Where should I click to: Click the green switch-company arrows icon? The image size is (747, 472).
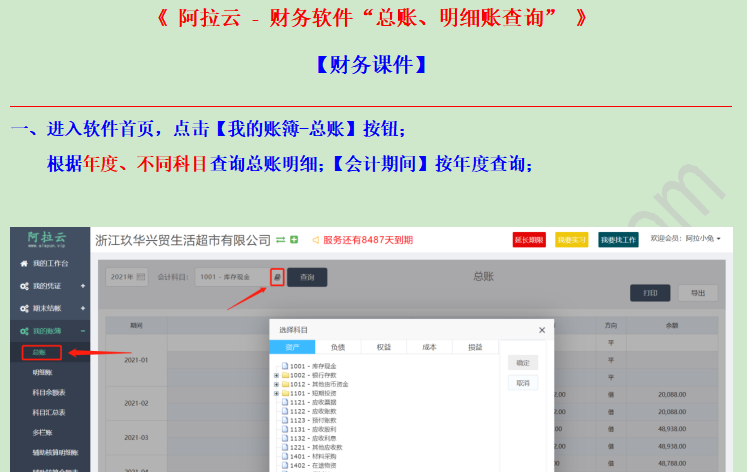click(x=281, y=240)
